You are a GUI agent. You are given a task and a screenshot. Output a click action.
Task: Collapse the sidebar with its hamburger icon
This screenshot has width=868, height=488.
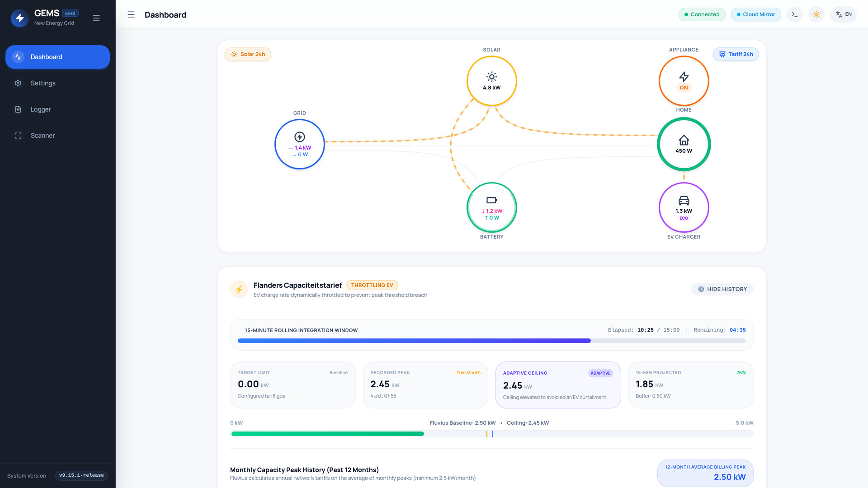96,18
